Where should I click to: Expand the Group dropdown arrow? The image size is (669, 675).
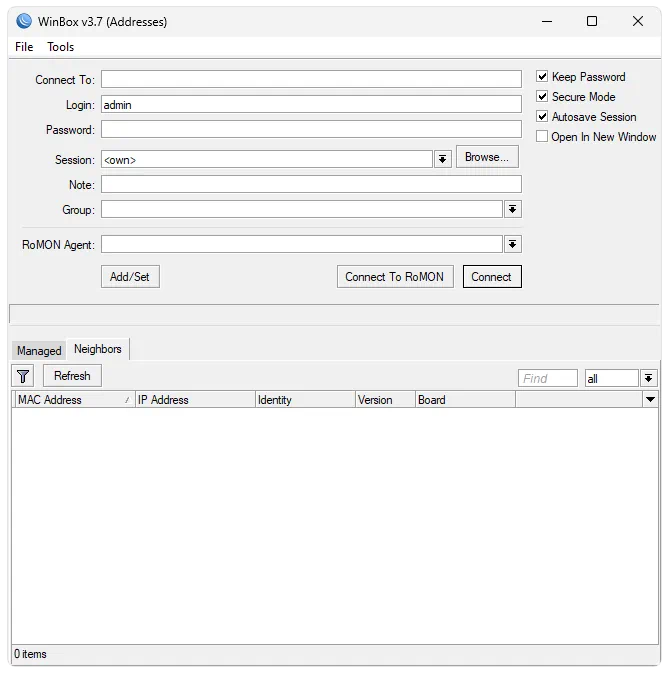[512, 209]
